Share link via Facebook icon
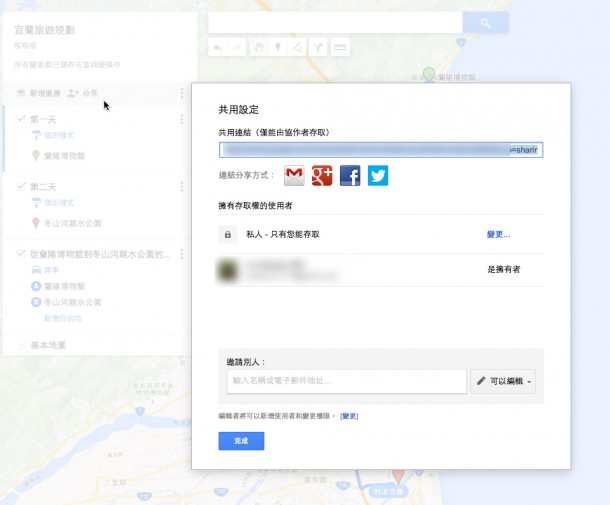 pyautogui.click(x=350, y=175)
